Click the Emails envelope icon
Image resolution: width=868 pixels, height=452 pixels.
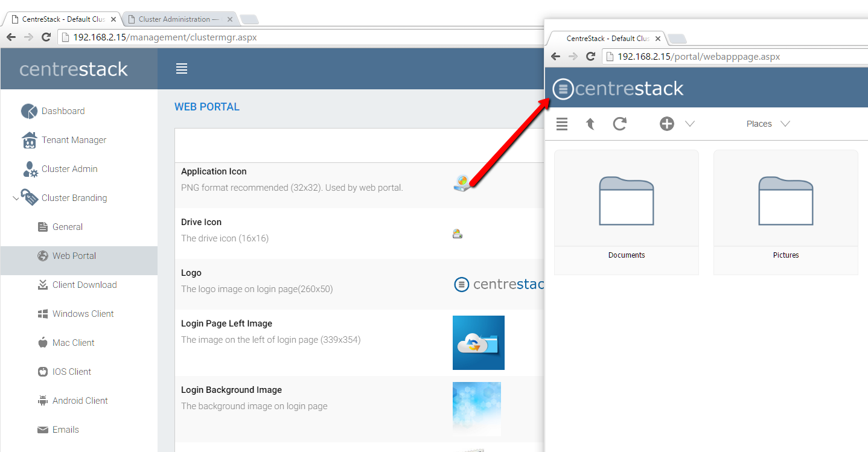click(43, 430)
